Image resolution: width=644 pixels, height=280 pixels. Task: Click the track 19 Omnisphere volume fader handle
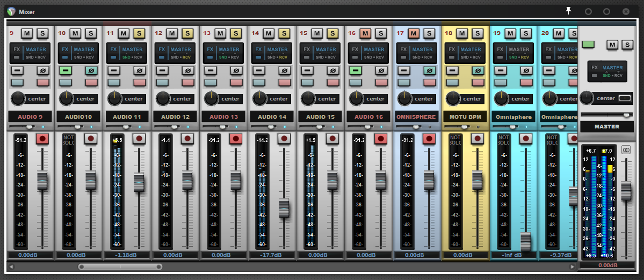coord(525,242)
